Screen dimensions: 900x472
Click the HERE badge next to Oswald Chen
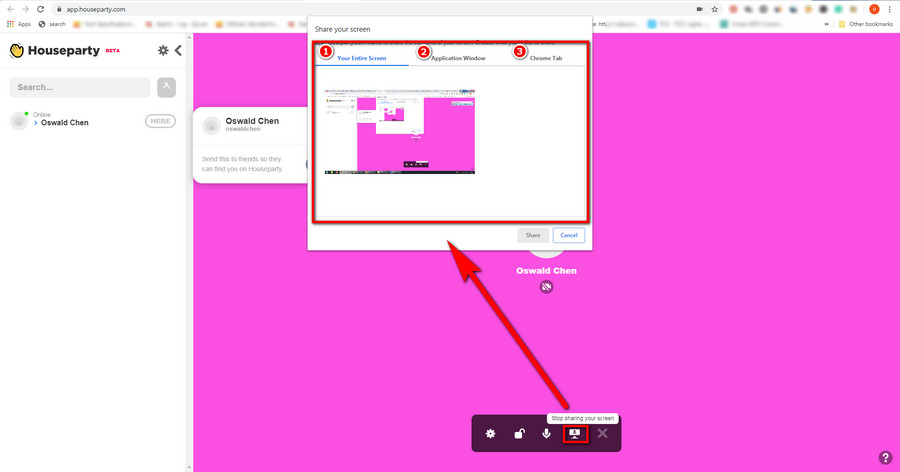(x=160, y=121)
